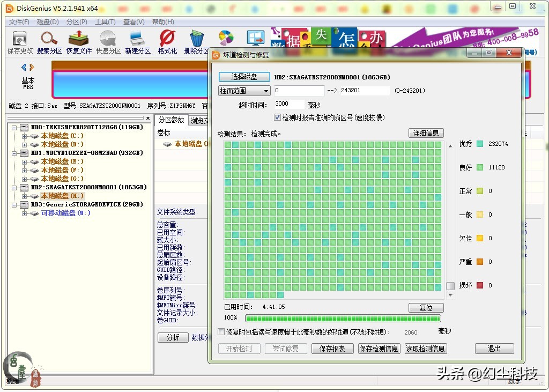Screen dimensions: 549x392
Task: Click Save Detection Info (保存检测信息) button
Action: 379,349
